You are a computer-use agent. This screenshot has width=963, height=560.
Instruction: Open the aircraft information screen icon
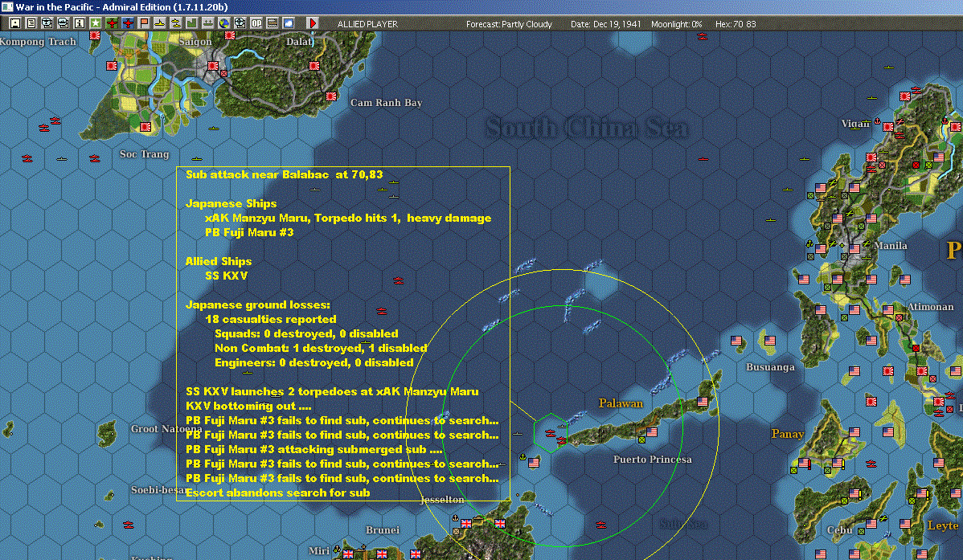pyautogui.click(x=47, y=23)
